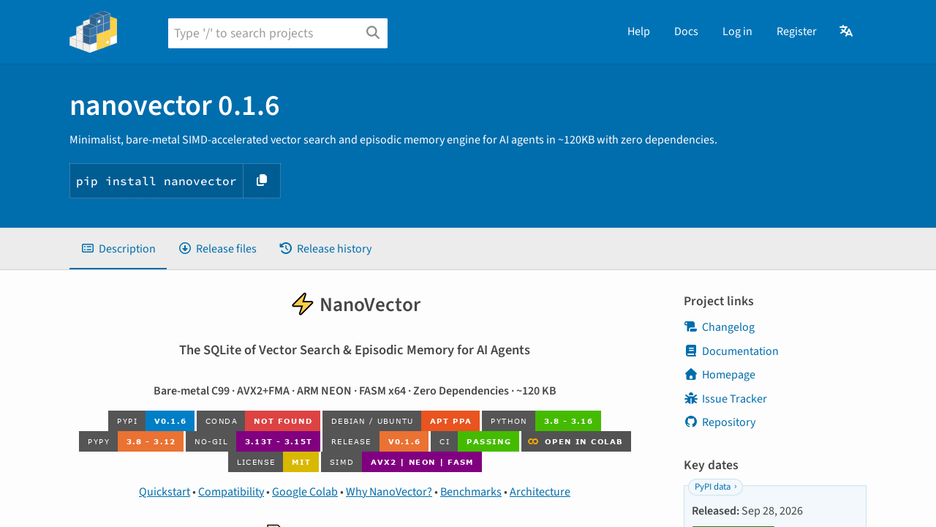Switch to the Release files tab
This screenshot has width=936, height=527.
[x=217, y=248]
